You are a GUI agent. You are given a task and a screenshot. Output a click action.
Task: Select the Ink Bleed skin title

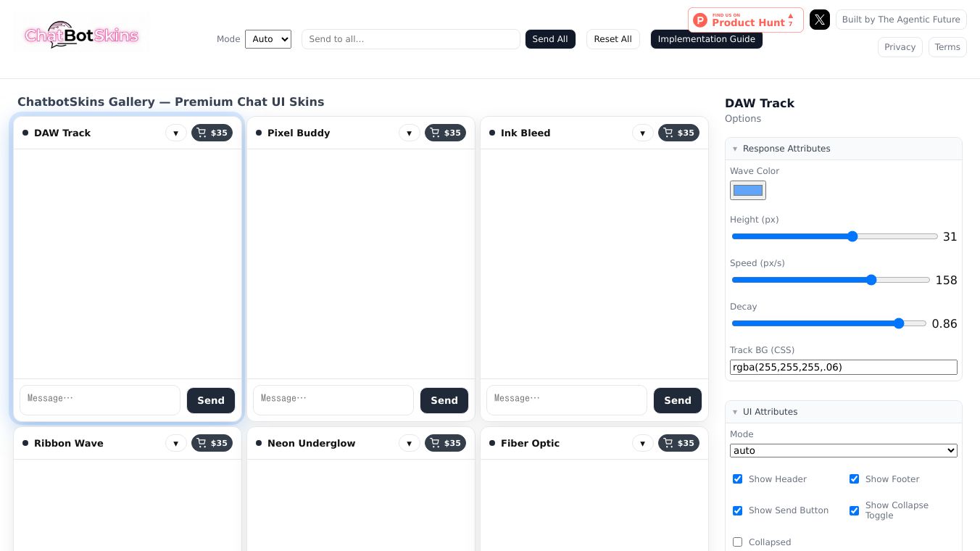(x=526, y=133)
